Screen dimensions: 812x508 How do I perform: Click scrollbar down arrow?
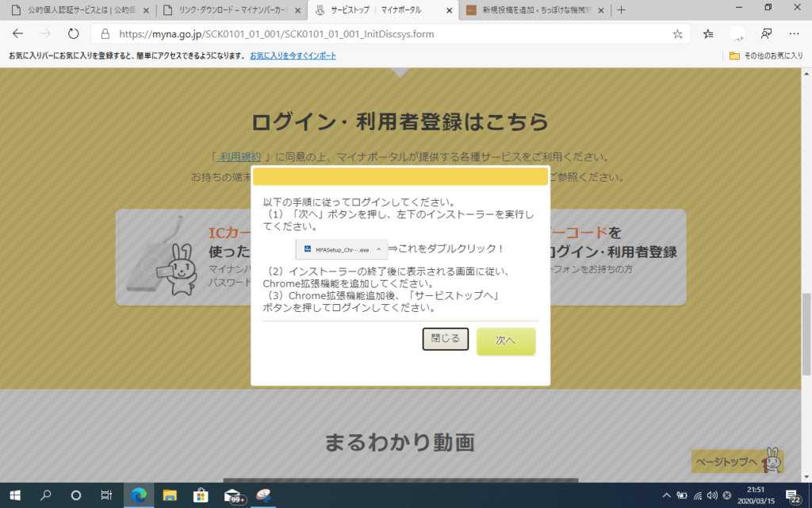(x=806, y=476)
